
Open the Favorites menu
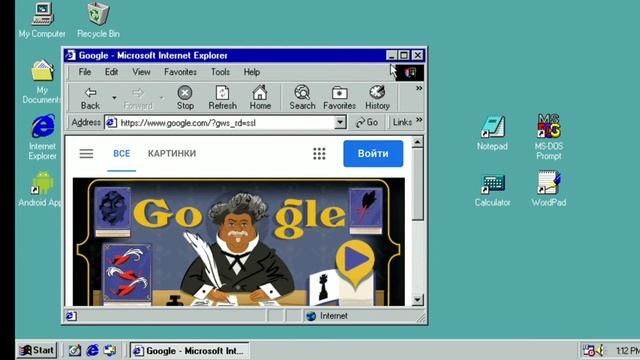pos(180,72)
